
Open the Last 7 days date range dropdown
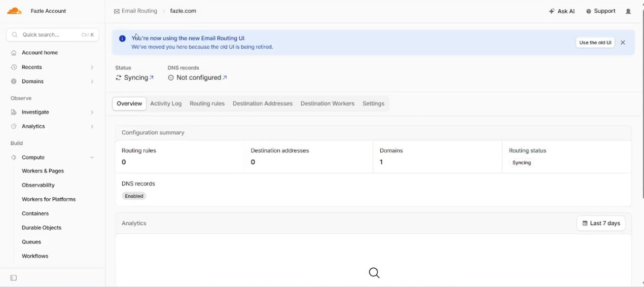click(601, 223)
